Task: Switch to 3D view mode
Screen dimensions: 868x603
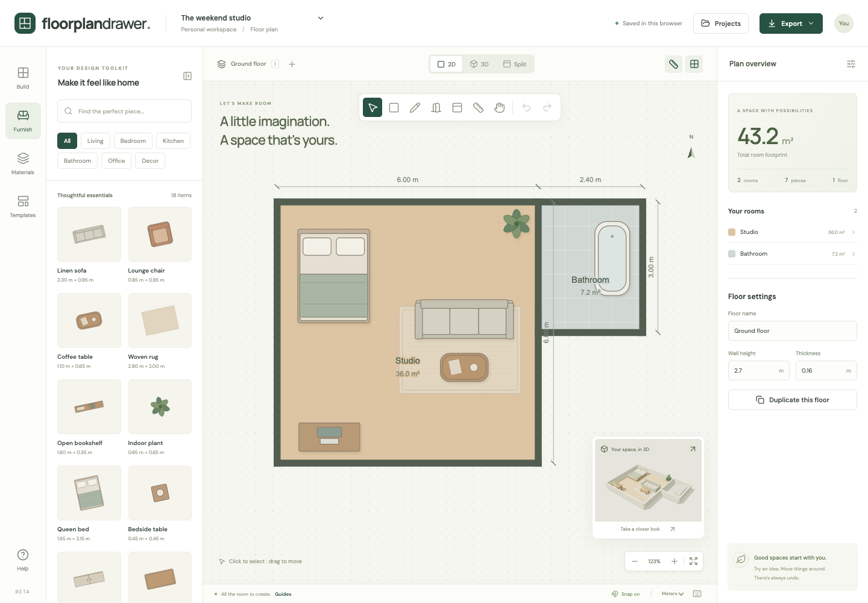Action: point(479,64)
